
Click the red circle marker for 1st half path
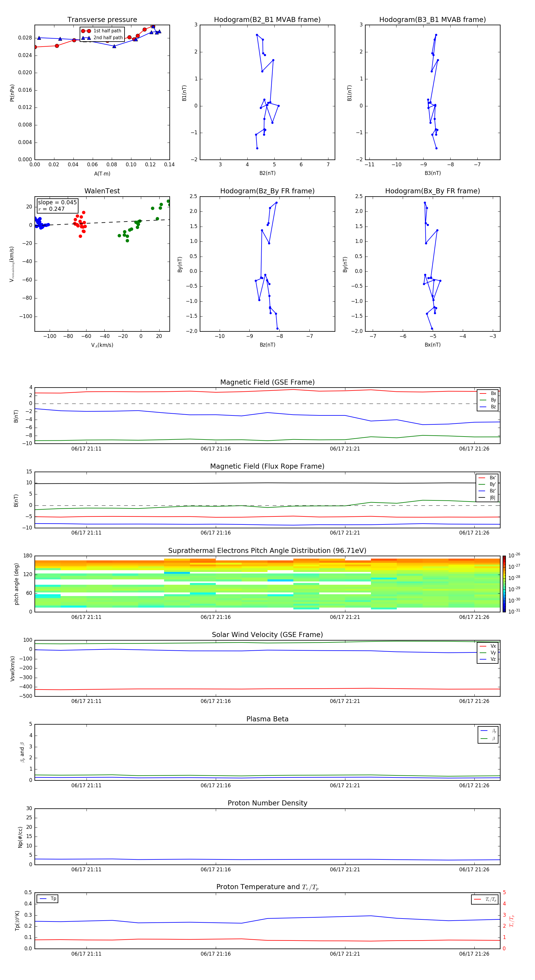point(86,31)
